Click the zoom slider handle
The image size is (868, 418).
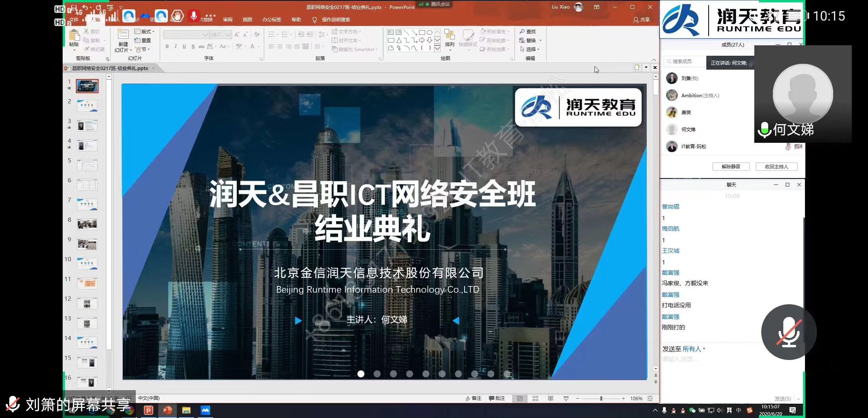click(x=601, y=398)
